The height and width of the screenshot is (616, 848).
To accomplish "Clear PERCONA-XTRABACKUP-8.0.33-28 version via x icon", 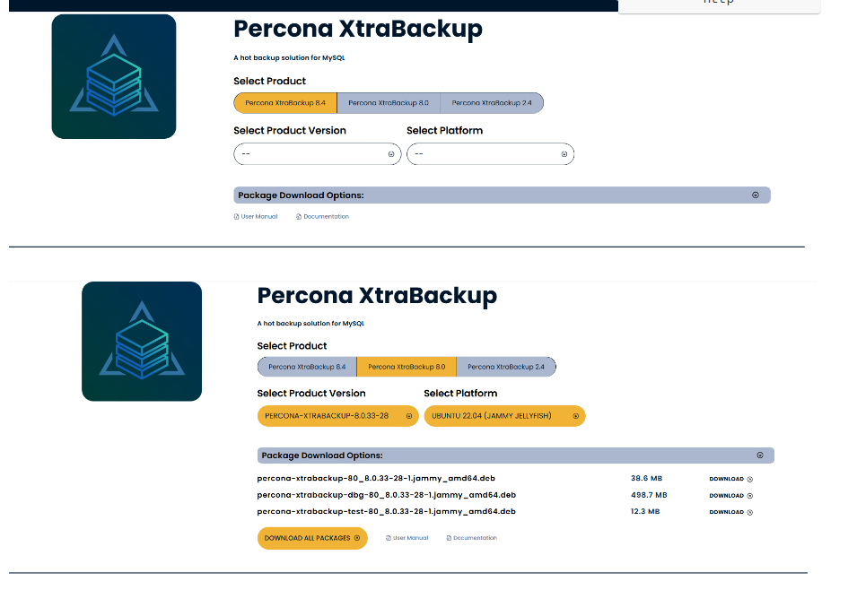I will 409,416.
